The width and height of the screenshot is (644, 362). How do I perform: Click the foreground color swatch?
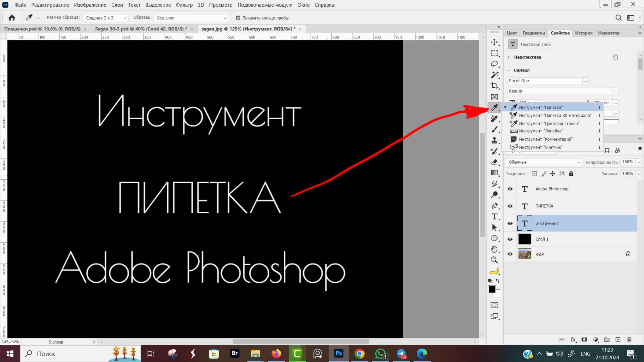coord(492,289)
